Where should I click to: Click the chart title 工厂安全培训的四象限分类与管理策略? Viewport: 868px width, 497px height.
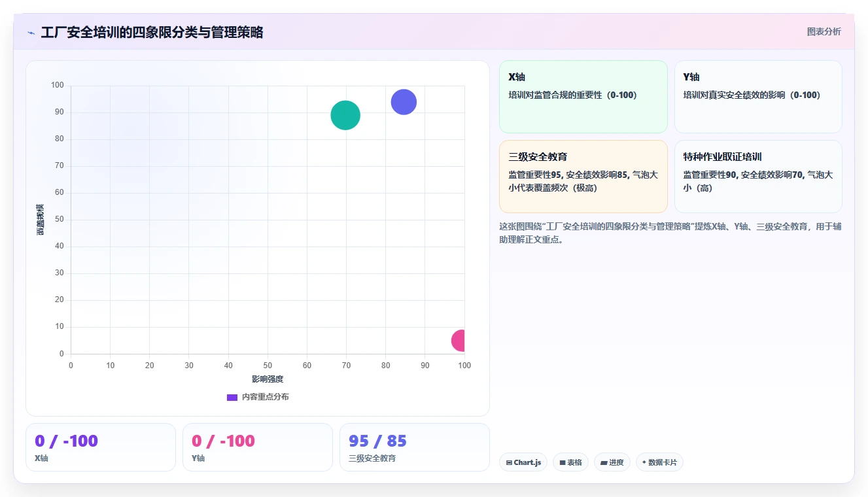(152, 33)
